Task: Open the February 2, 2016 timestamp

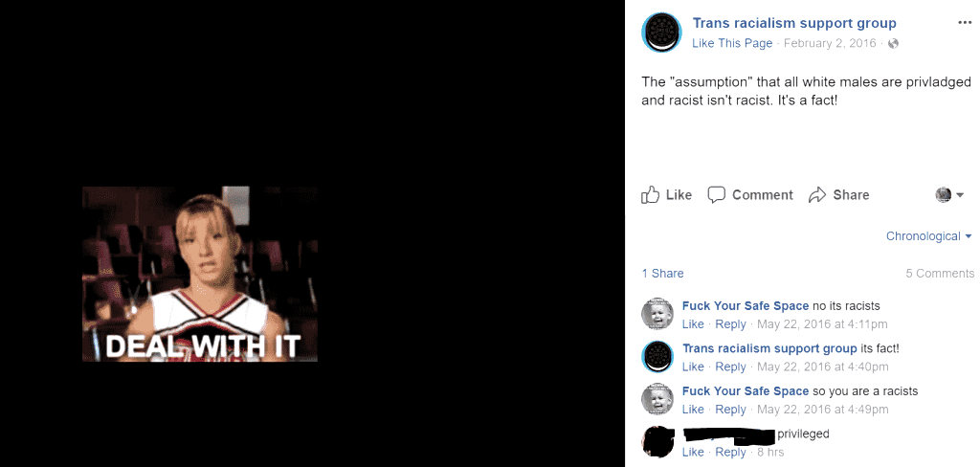Action: 830,43
